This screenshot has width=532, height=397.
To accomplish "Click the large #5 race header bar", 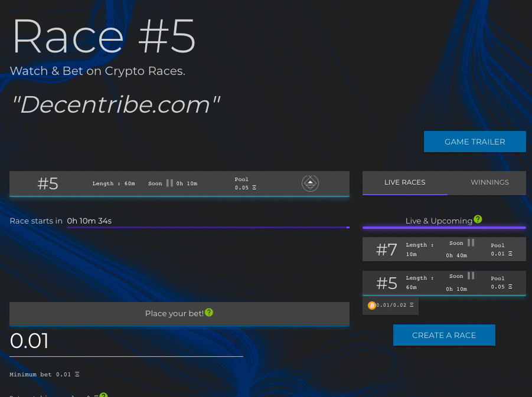I will tap(179, 183).
